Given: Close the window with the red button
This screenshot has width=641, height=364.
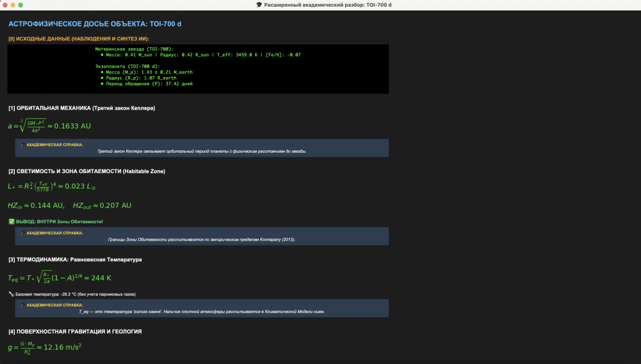Looking at the screenshot, I should point(5,5).
